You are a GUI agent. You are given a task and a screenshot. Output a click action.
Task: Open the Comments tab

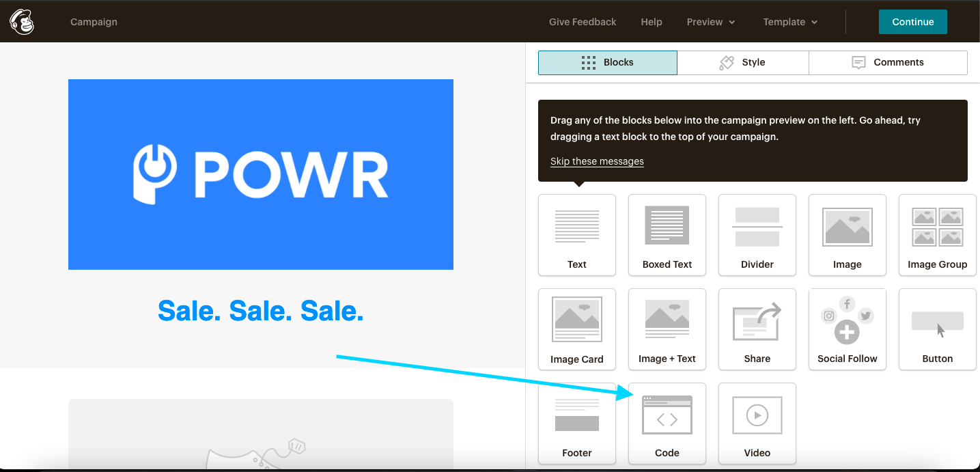[888, 62]
